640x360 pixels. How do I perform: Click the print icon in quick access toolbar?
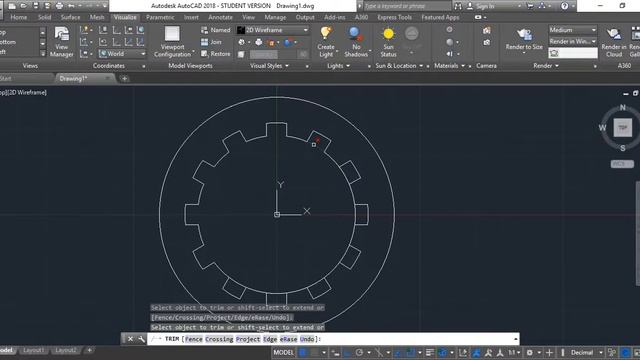click(59, 6)
